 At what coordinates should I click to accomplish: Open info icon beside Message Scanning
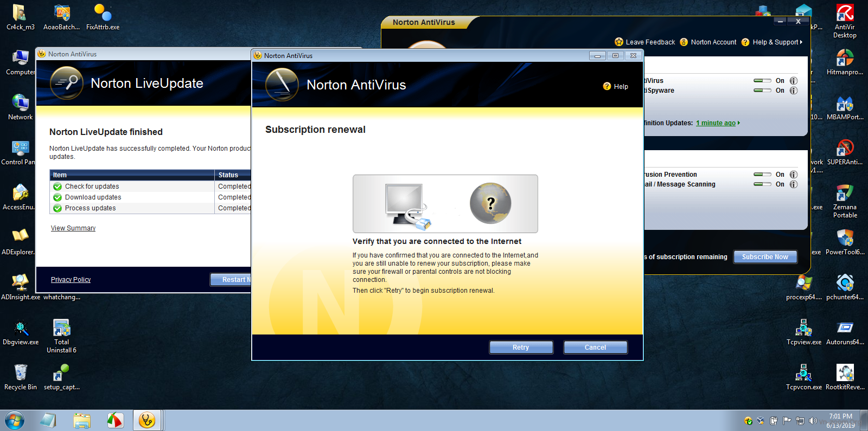(x=794, y=184)
